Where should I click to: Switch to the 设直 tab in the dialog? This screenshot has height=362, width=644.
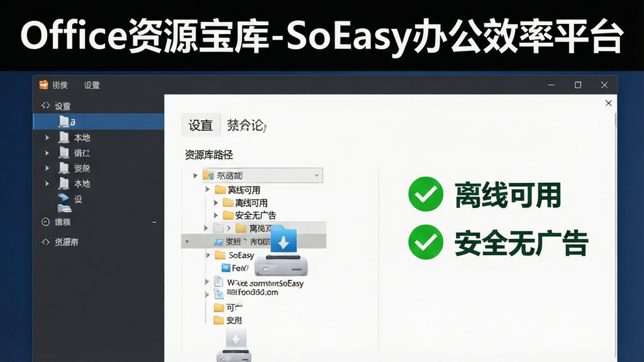click(201, 125)
